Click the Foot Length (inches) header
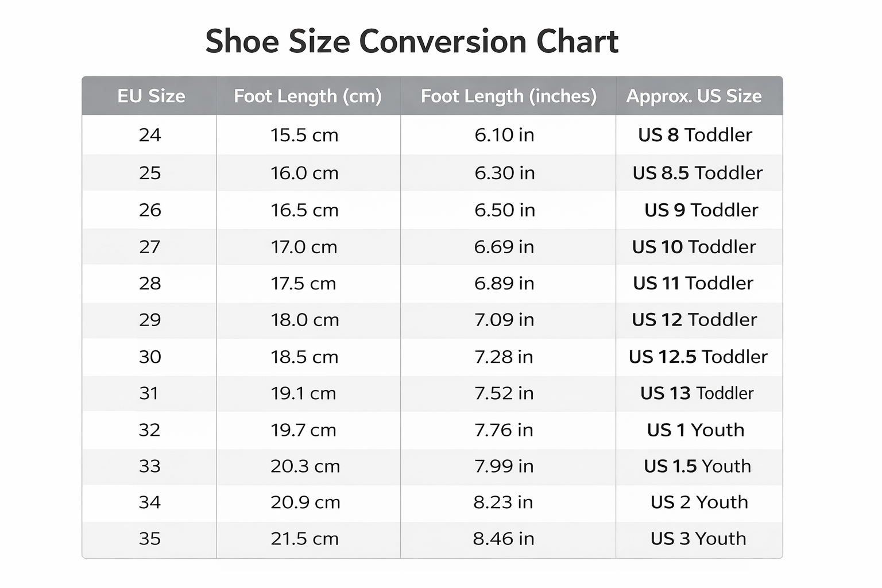 coord(508,96)
